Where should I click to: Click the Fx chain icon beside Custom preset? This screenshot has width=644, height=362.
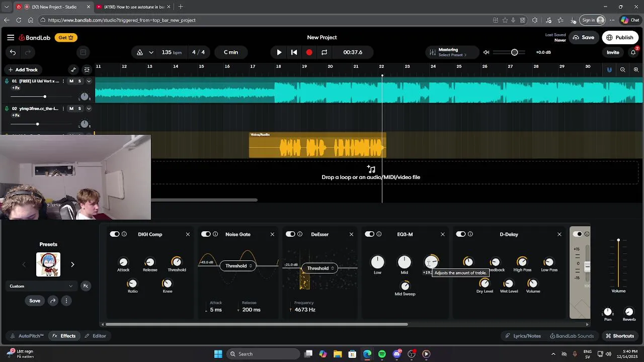[86, 286]
